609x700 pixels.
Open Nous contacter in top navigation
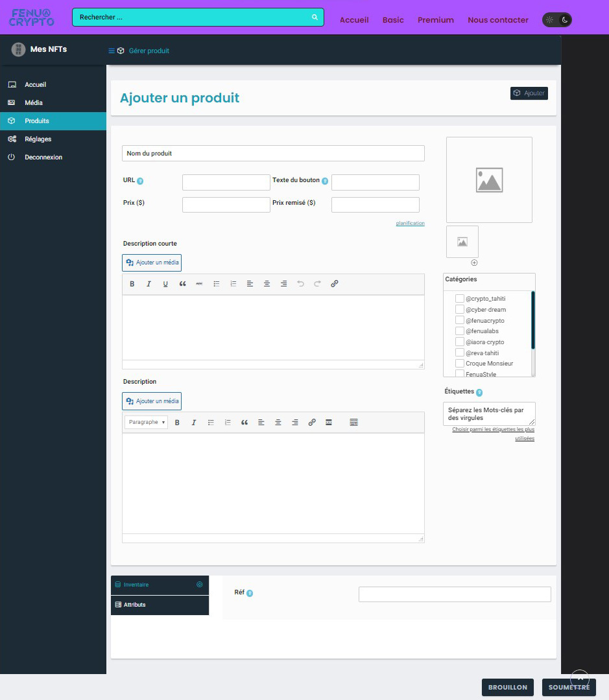point(497,20)
